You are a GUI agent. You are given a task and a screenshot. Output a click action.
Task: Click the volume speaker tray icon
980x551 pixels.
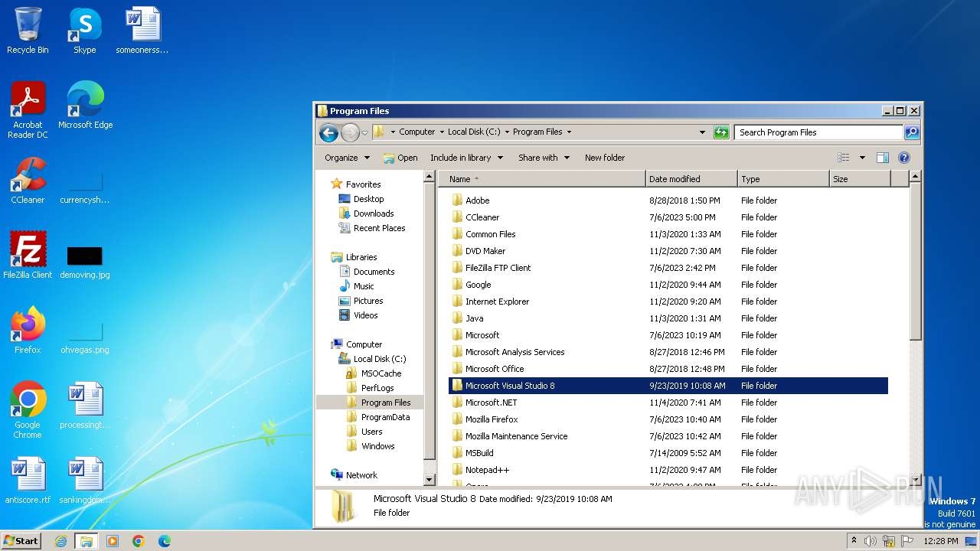871,541
